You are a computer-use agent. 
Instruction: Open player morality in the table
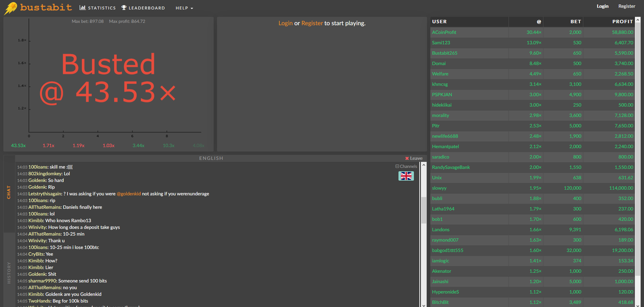(440, 115)
